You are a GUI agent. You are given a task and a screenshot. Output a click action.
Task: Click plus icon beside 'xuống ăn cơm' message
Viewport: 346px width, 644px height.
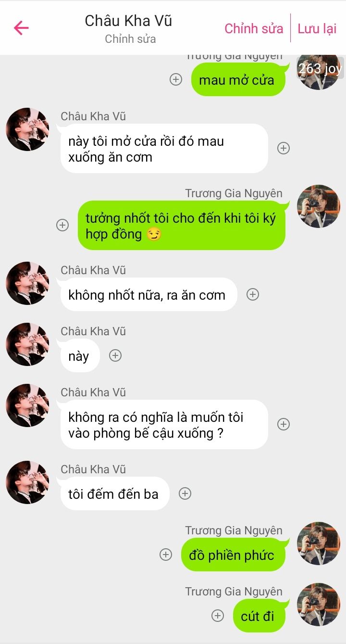tap(284, 148)
